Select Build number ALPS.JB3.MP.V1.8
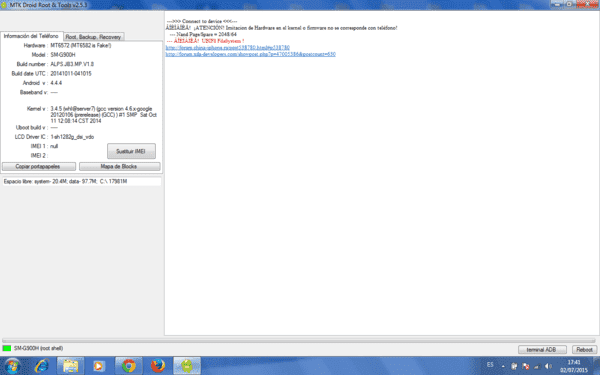This screenshot has height=375, width=600. tap(72, 64)
